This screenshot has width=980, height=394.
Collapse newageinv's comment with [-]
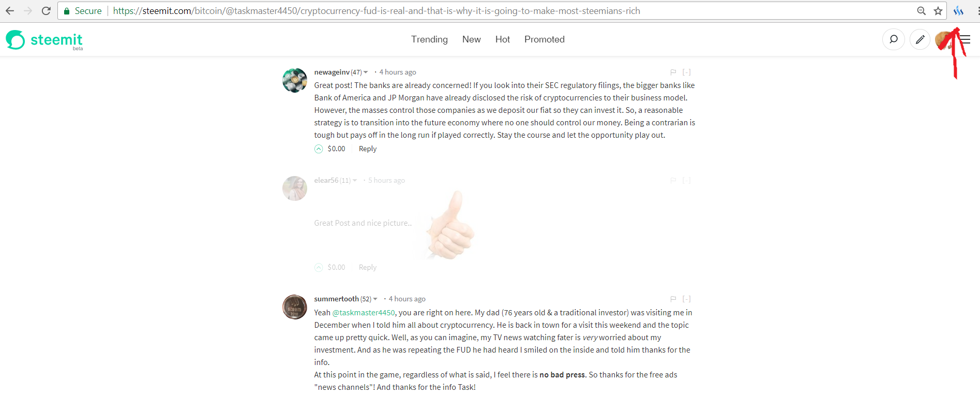coord(686,72)
